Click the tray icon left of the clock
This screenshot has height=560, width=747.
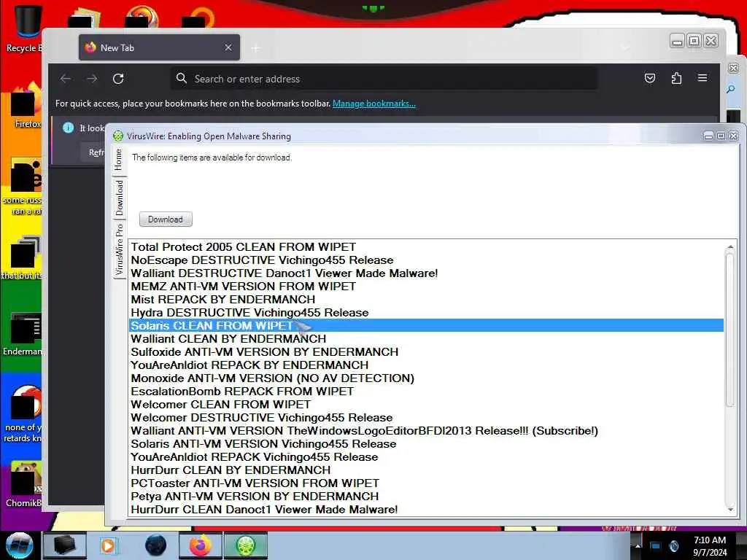tap(673, 546)
